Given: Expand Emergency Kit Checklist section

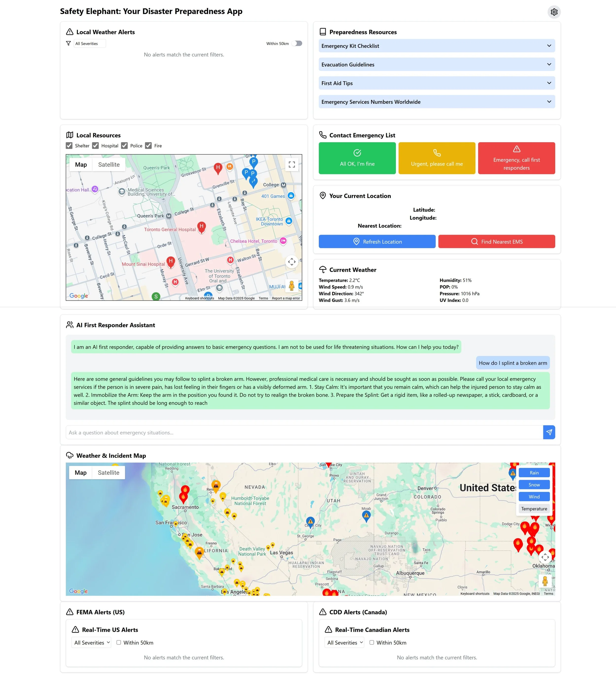Looking at the screenshot, I should click(x=436, y=46).
